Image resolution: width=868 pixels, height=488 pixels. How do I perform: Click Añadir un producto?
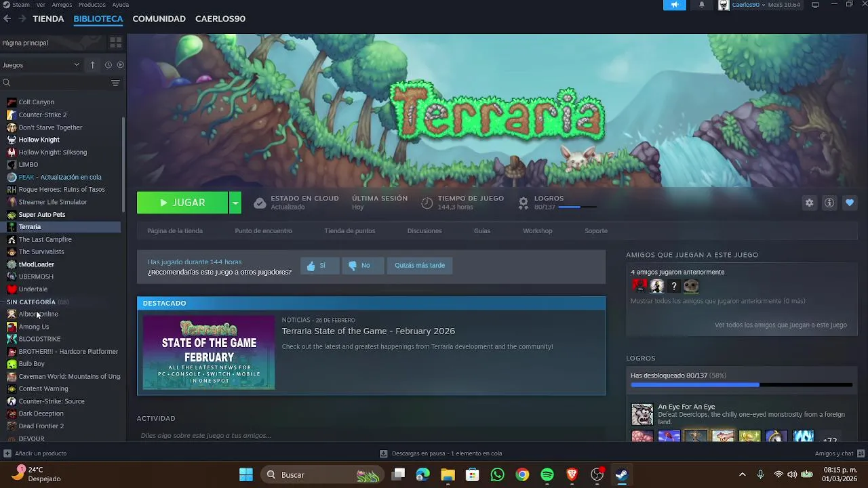coord(35,453)
